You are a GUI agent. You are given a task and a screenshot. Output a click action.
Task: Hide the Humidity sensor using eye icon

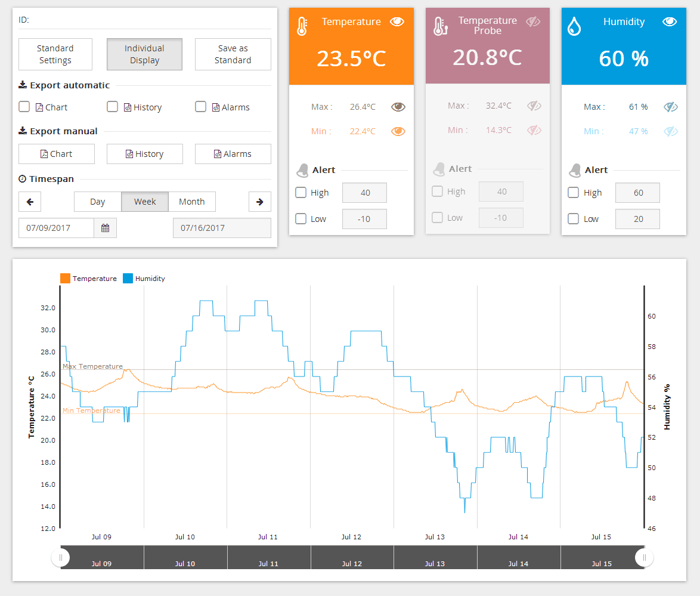pyautogui.click(x=670, y=21)
